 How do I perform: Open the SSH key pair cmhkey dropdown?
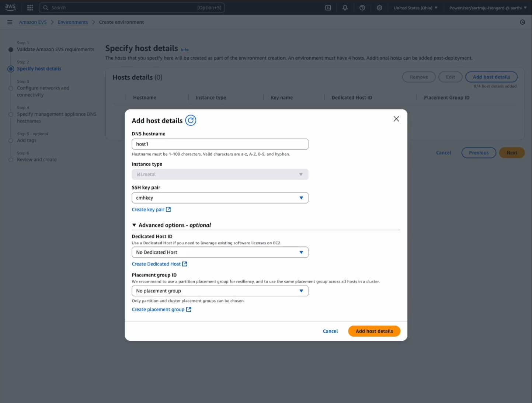220,198
